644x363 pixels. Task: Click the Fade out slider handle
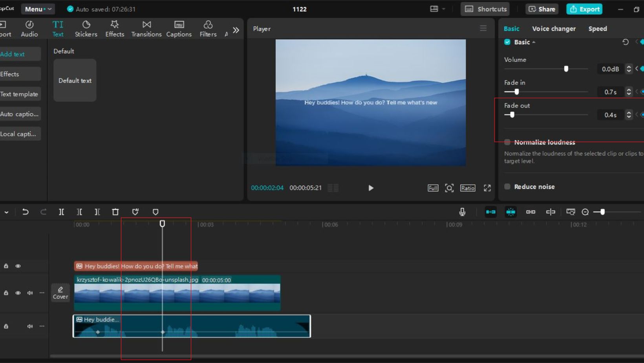click(x=512, y=115)
